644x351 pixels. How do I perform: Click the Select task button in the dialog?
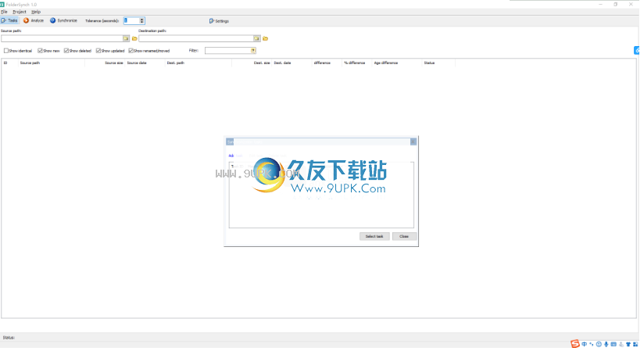pyautogui.click(x=374, y=237)
